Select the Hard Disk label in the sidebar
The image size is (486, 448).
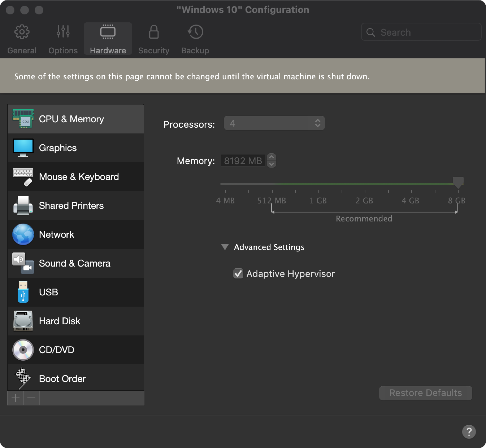59,321
